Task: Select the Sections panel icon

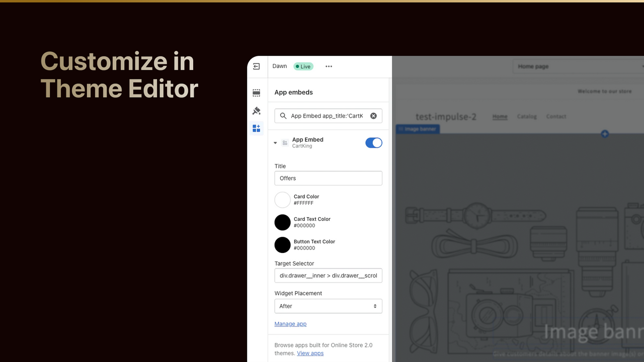Action: pyautogui.click(x=256, y=93)
